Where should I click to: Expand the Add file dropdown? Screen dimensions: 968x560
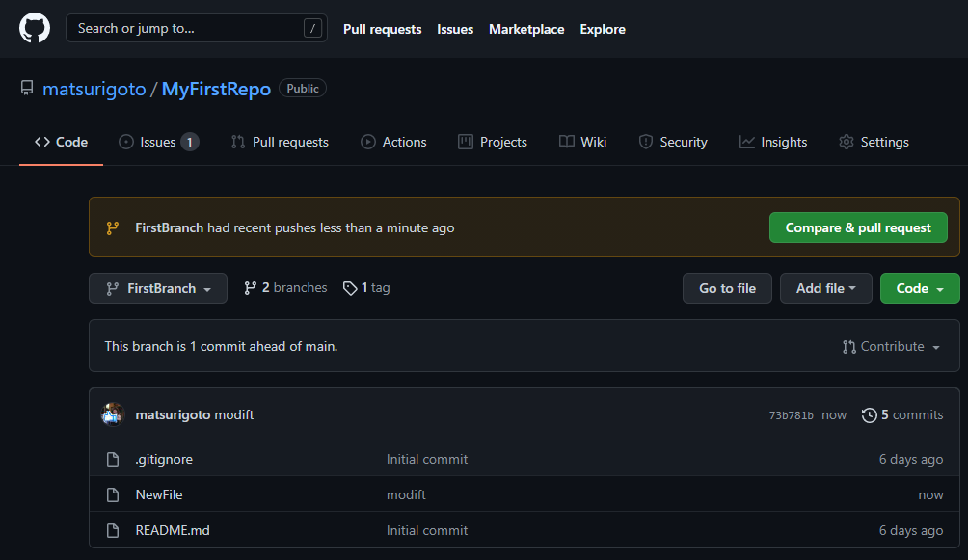tap(826, 288)
